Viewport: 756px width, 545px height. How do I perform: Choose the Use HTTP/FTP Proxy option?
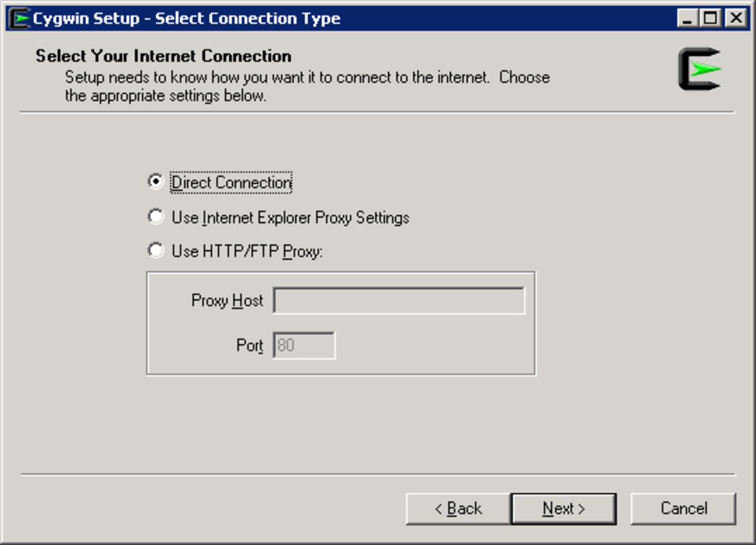pos(156,250)
